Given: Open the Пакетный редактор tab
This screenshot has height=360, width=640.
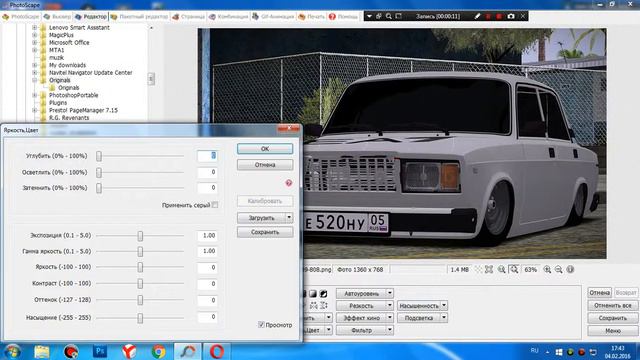Looking at the screenshot, I should click(139, 17).
